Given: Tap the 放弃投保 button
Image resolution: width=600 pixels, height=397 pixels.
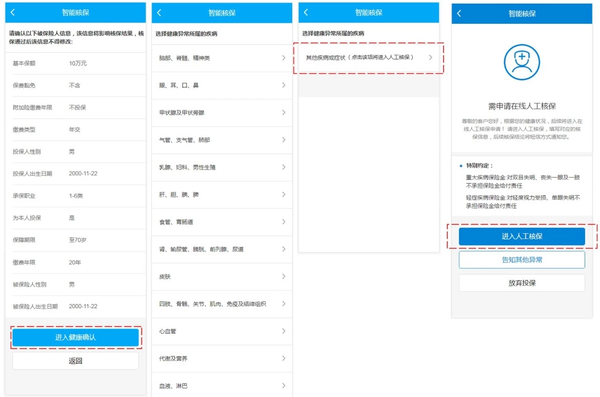Looking at the screenshot, I should tap(522, 283).
